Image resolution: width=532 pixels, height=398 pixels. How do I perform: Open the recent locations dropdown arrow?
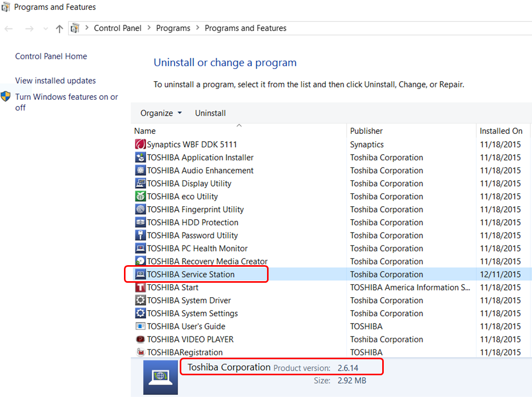45,29
